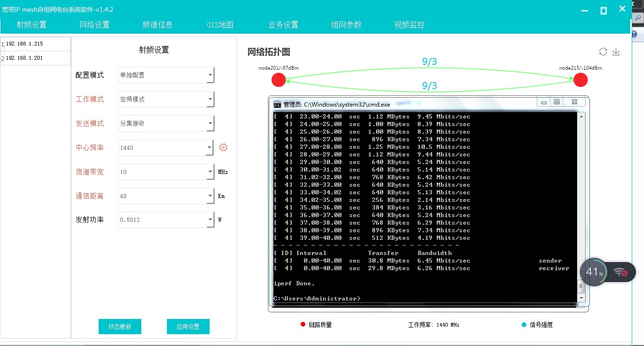Expand the 信道带宽 dropdown

tap(210, 172)
